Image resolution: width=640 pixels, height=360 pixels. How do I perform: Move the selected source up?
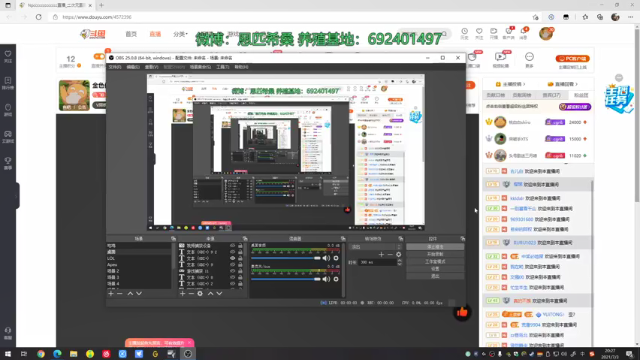tap(210, 293)
